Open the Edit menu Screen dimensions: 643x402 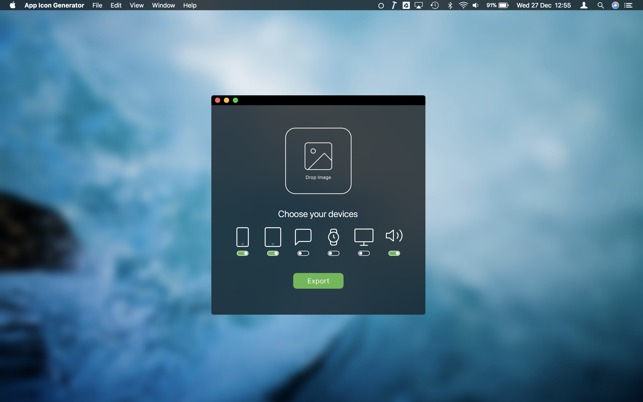coord(116,5)
